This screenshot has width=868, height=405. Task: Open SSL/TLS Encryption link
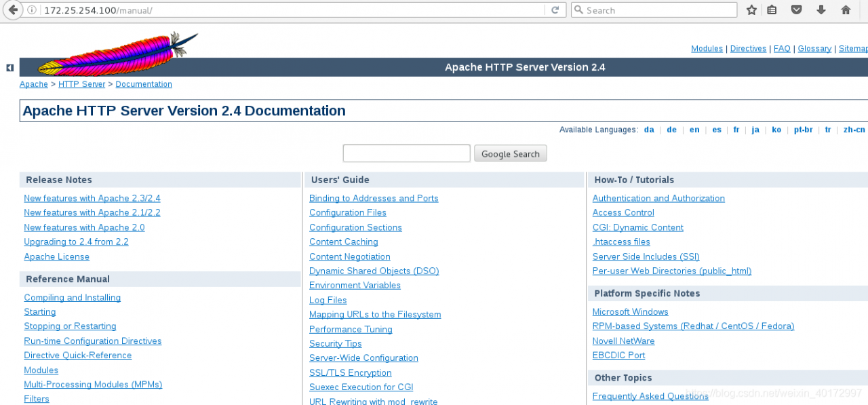(351, 373)
